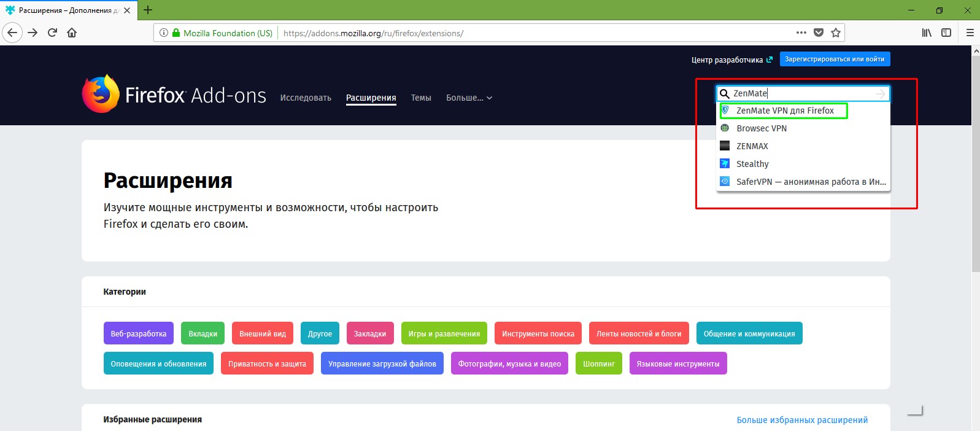Open Веб-разработка category
The height and width of the screenshot is (431, 980).
pos(139,333)
